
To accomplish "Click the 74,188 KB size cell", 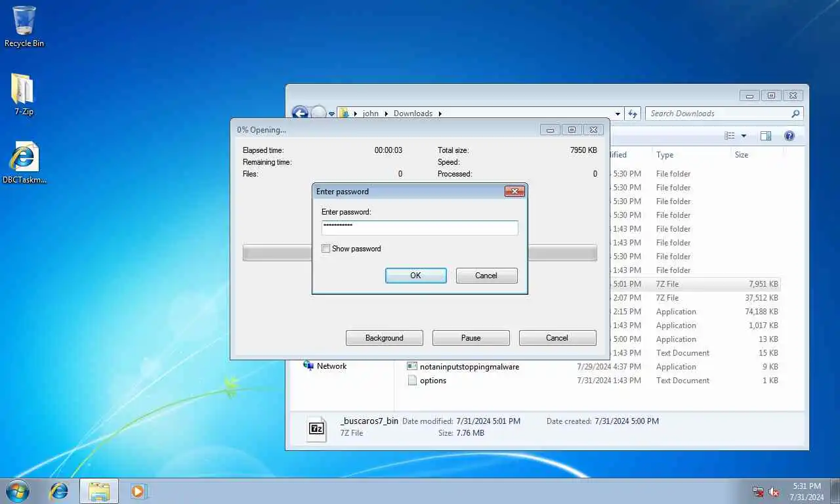I will 761,312.
